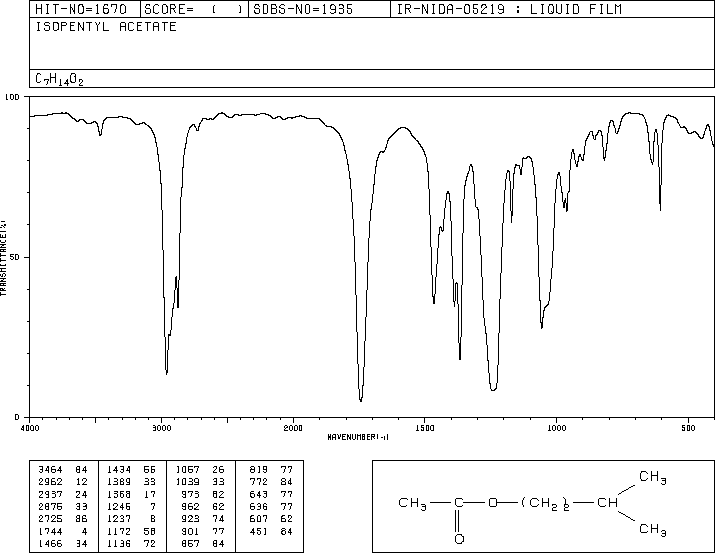Click the SCORE= field in header
Image resolution: width=715 pixels, height=553 pixels.
click(193, 9)
